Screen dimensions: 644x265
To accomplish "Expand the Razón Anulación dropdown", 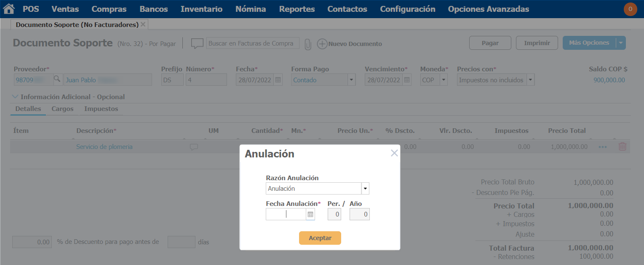I will pyautogui.click(x=365, y=189).
